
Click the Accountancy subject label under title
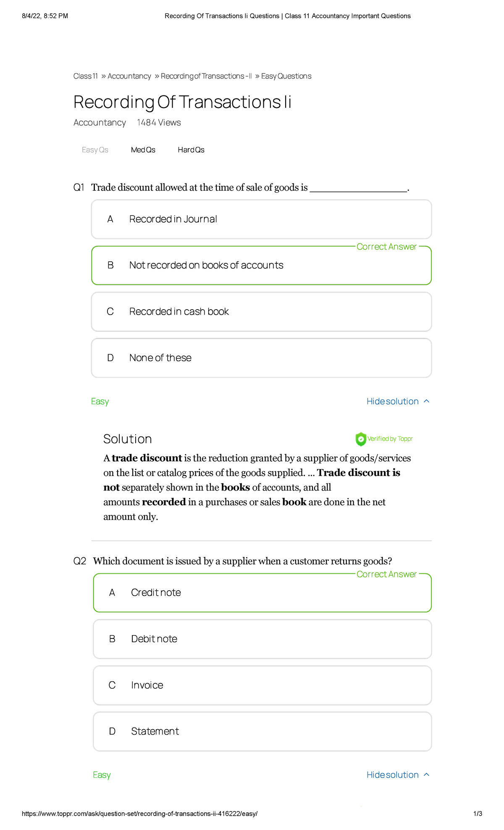tap(100, 123)
